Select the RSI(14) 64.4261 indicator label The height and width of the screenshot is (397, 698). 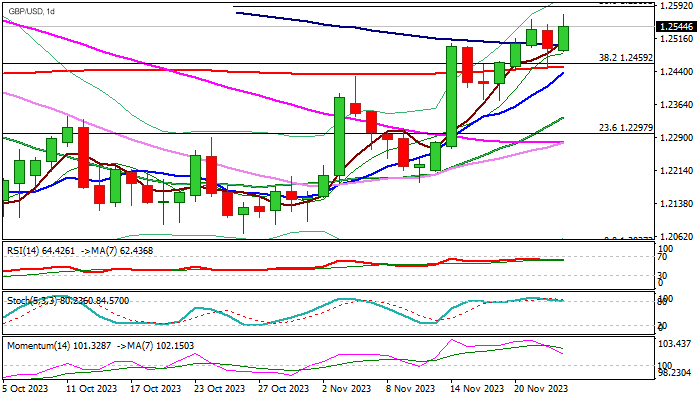tap(41, 251)
